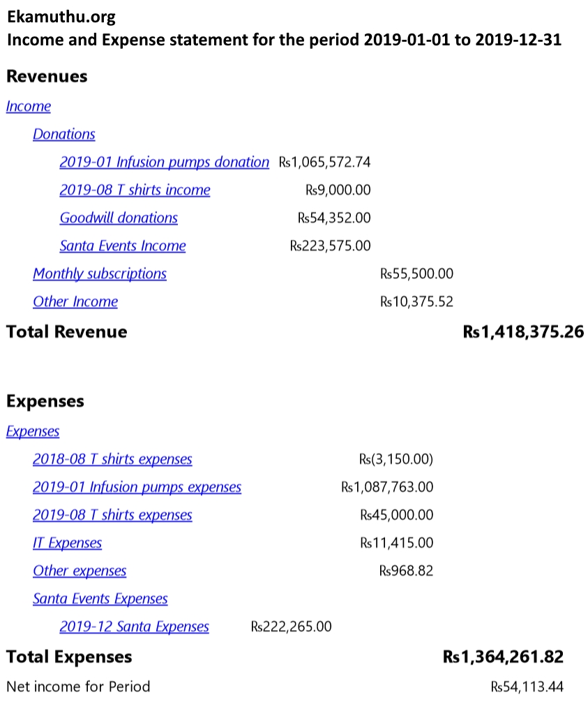
Task: Open the Income account link
Action: click(x=28, y=106)
